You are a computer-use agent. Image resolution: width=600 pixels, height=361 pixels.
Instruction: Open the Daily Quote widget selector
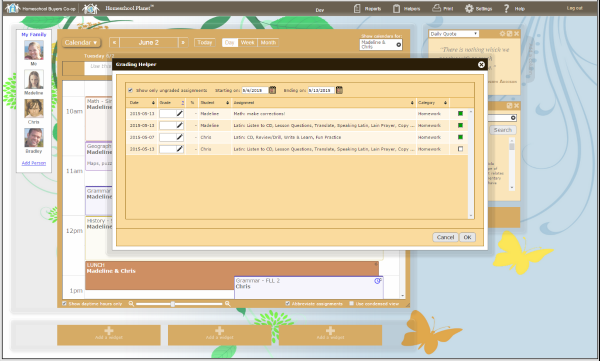pos(453,34)
